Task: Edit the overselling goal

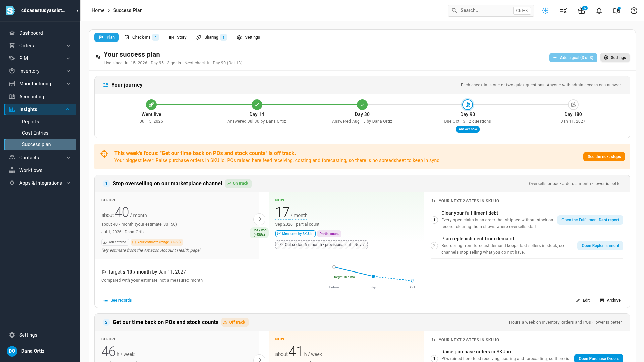Action: point(583,300)
